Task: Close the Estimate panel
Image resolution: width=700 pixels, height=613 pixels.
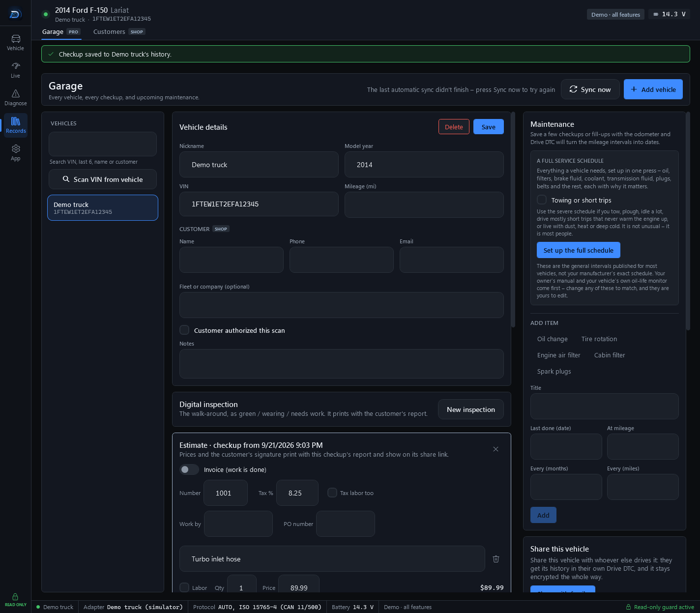Action: click(x=496, y=449)
